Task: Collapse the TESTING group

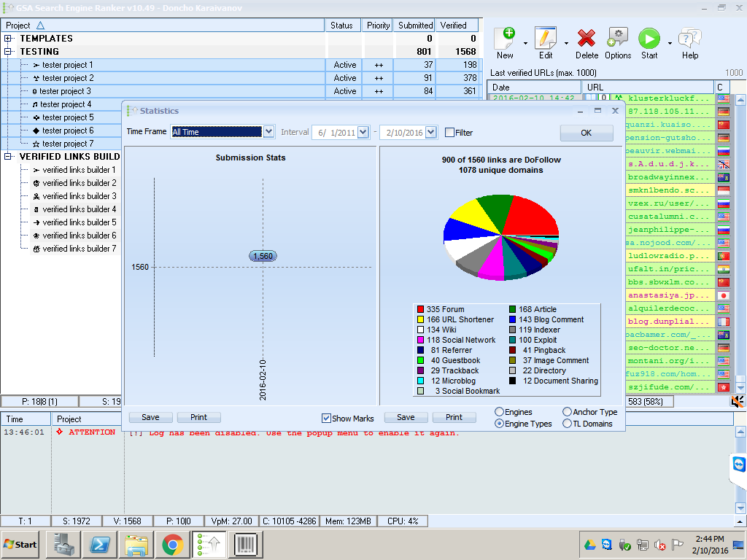Action: pyautogui.click(x=8, y=52)
